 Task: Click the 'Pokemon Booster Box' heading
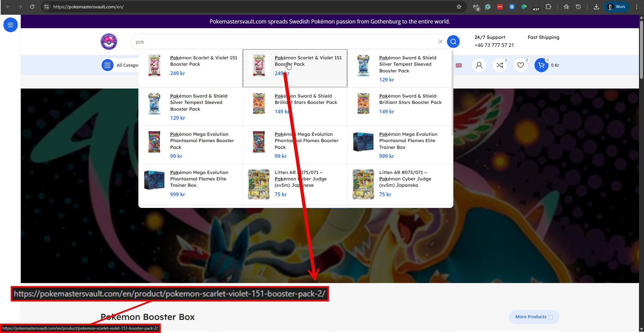click(x=148, y=317)
